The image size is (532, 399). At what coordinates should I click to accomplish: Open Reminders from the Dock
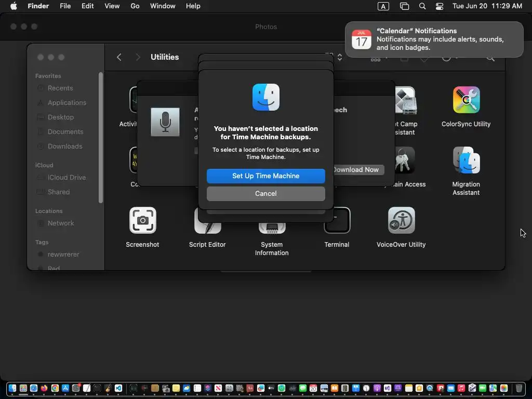tap(197, 388)
